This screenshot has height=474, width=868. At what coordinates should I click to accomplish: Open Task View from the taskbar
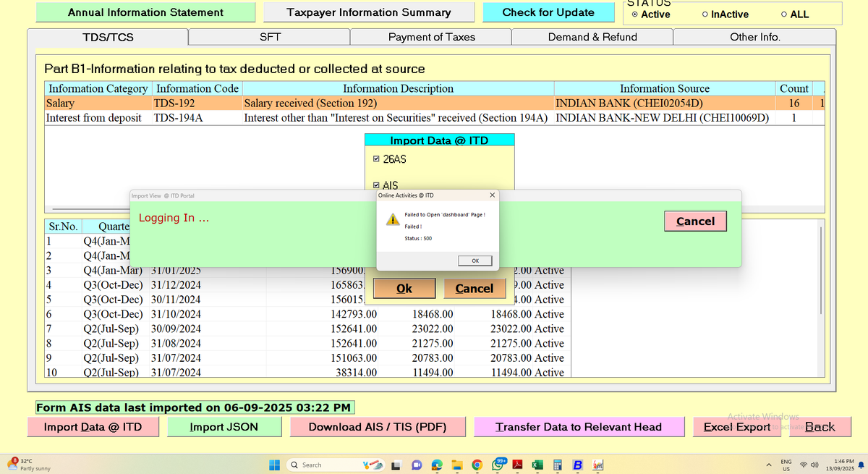[396, 465]
